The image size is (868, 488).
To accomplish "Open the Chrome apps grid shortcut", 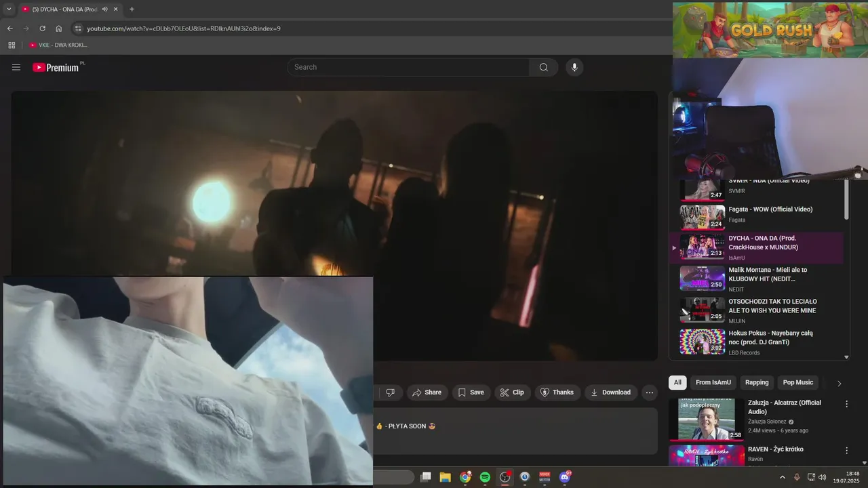I will 12,45.
